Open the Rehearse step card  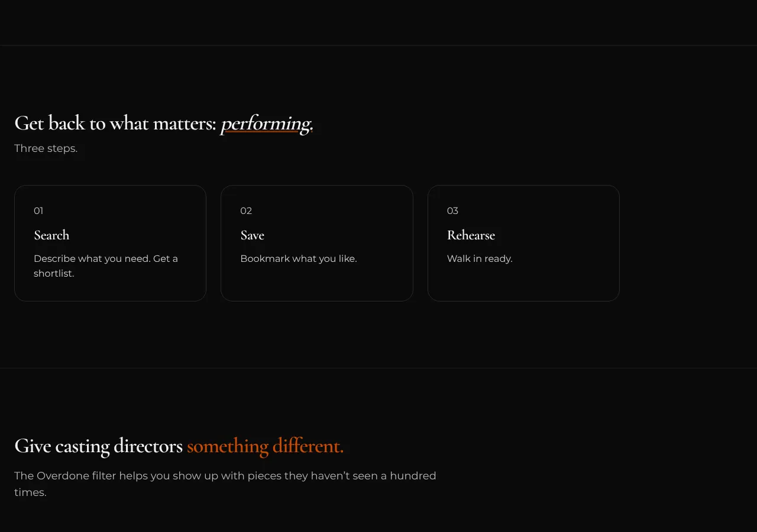coord(523,243)
